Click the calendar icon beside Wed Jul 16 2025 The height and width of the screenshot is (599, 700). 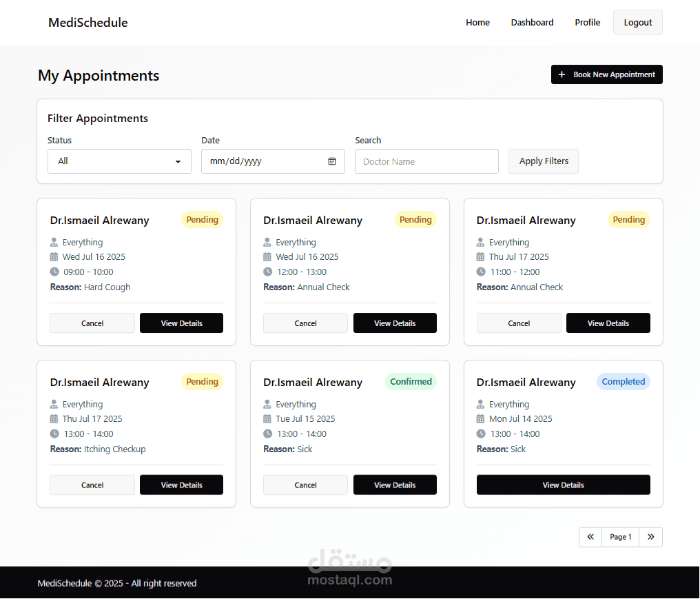(53, 256)
